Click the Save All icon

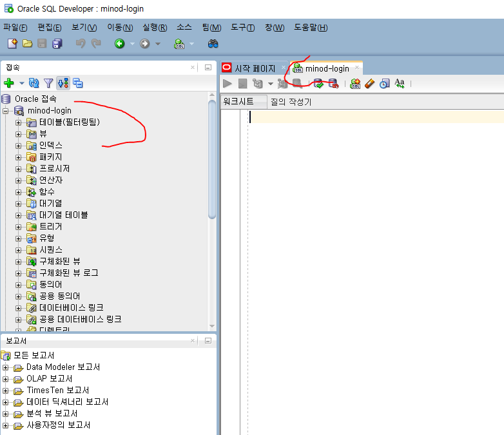[x=57, y=43]
